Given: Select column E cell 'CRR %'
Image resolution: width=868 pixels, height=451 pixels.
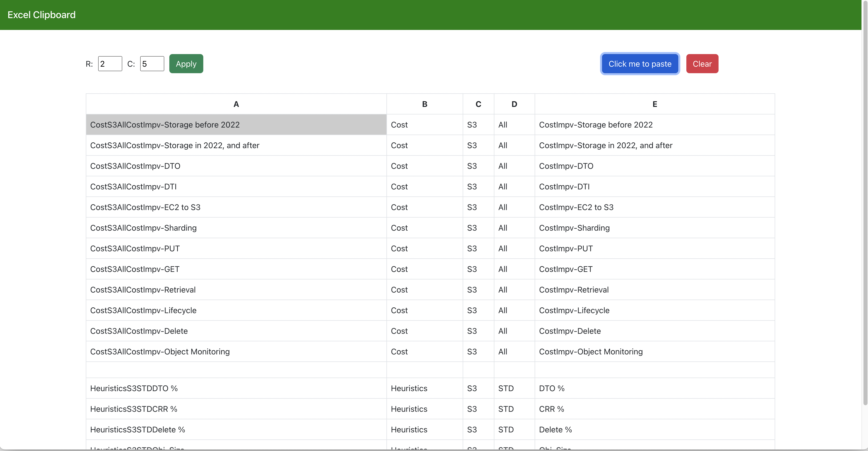Looking at the screenshot, I should (655, 409).
